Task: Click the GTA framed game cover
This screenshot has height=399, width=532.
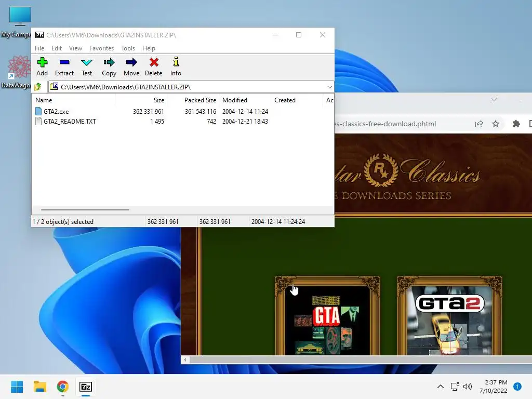Action: [327, 315]
